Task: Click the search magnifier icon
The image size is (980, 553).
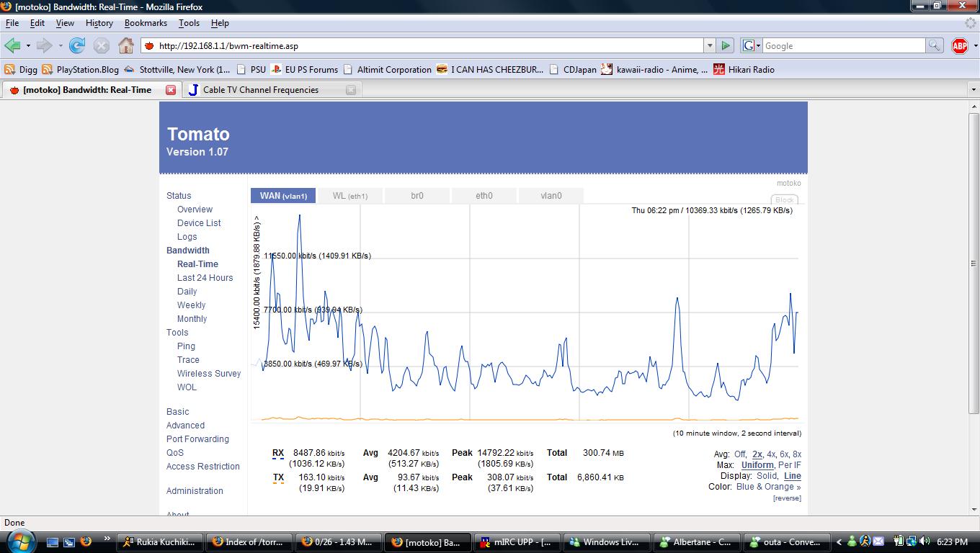Action: [934, 45]
